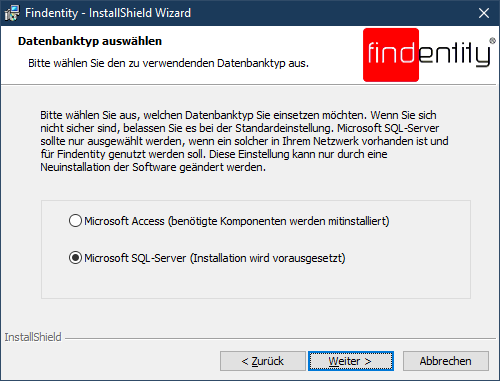Click the findentity logo image
Screen dimensions: 500x381
(429, 55)
